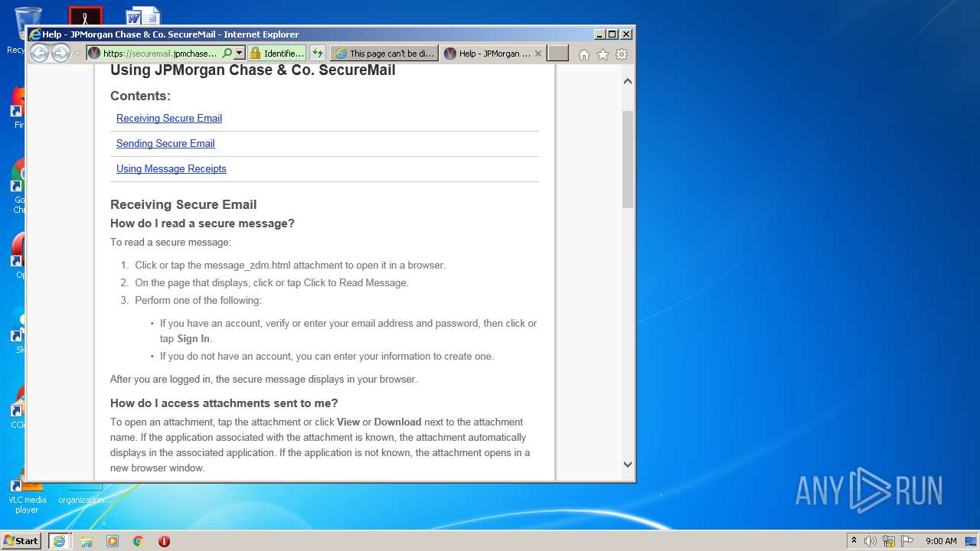The width and height of the screenshot is (980, 551).
Task: Open the recent pages dropdown arrow
Action: 77,54
